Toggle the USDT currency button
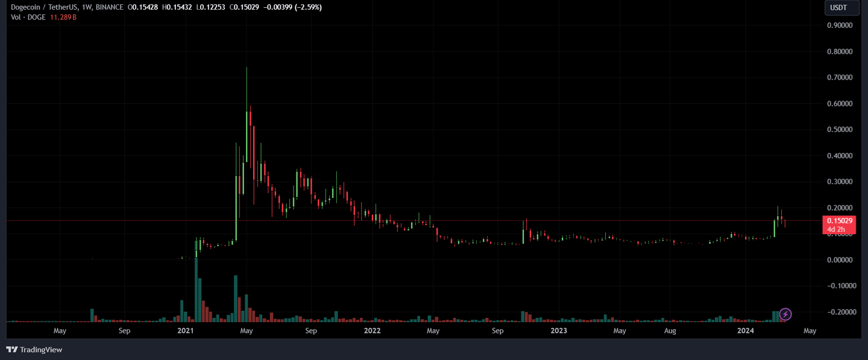This screenshot has height=360, width=868. (x=841, y=8)
